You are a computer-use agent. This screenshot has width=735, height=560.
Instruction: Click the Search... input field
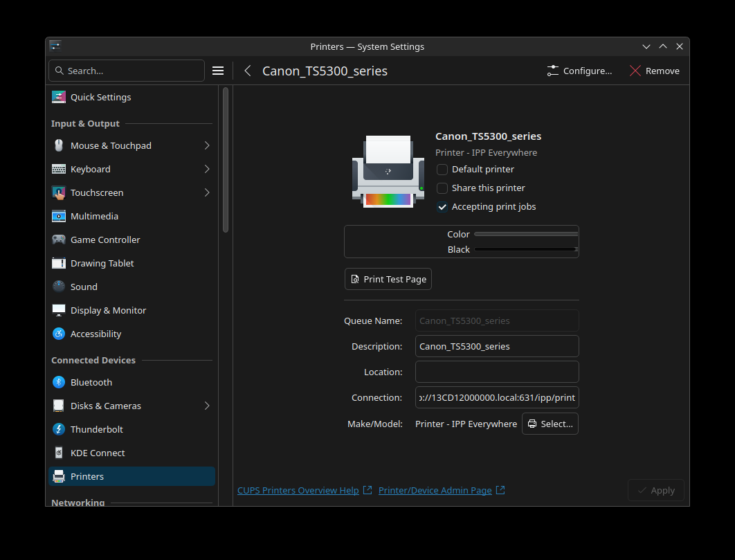(x=127, y=71)
